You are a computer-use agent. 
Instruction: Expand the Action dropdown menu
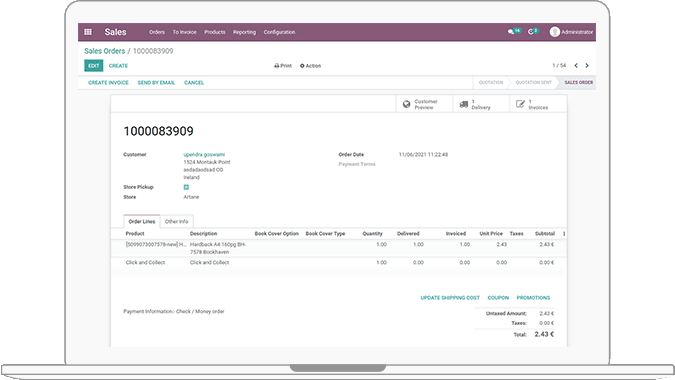(310, 66)
